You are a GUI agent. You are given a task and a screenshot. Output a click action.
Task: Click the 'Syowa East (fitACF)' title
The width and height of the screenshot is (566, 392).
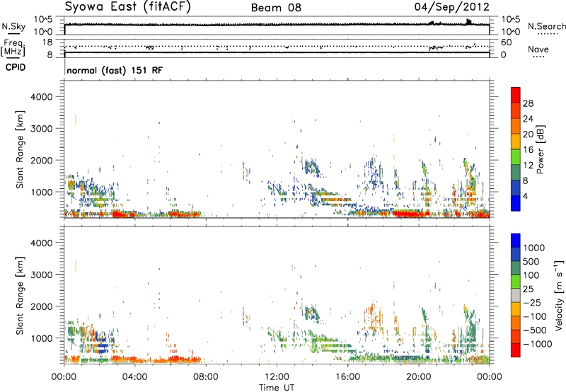128,7
